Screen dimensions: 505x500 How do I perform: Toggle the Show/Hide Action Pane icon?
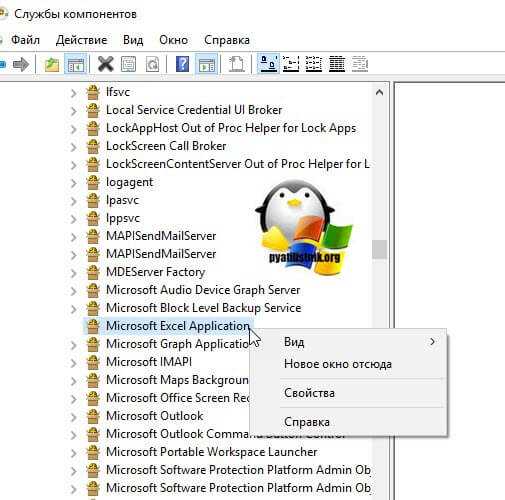pyautogui.click(x=207, y=64)
